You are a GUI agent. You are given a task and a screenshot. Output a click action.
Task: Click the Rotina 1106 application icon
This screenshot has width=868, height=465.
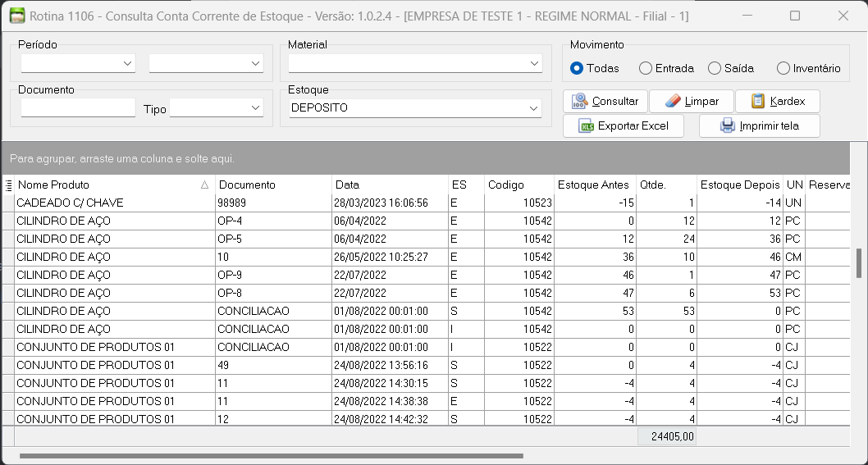coord(17,16)
